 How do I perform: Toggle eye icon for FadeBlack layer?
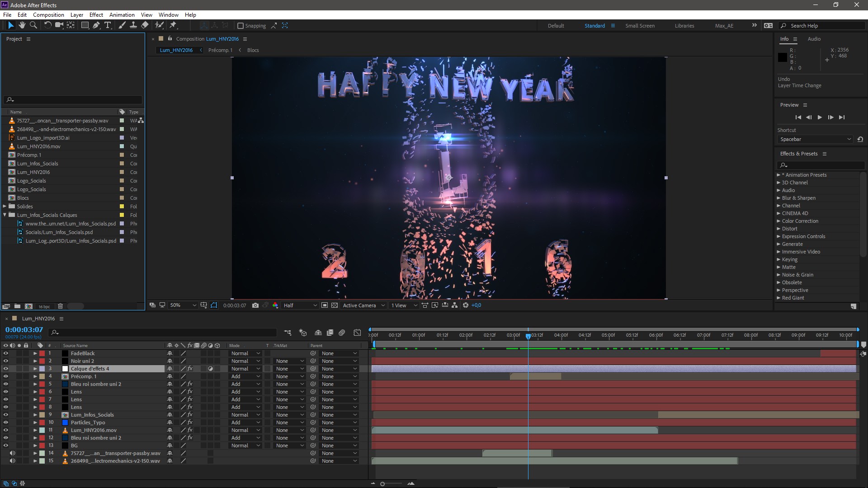click(6, 353)
